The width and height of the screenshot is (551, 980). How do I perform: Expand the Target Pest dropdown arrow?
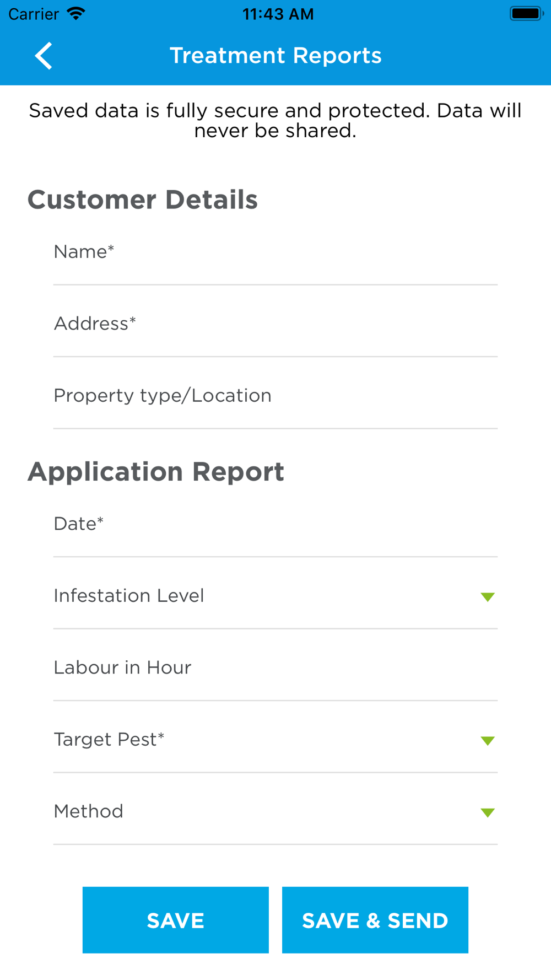(488, 741)
